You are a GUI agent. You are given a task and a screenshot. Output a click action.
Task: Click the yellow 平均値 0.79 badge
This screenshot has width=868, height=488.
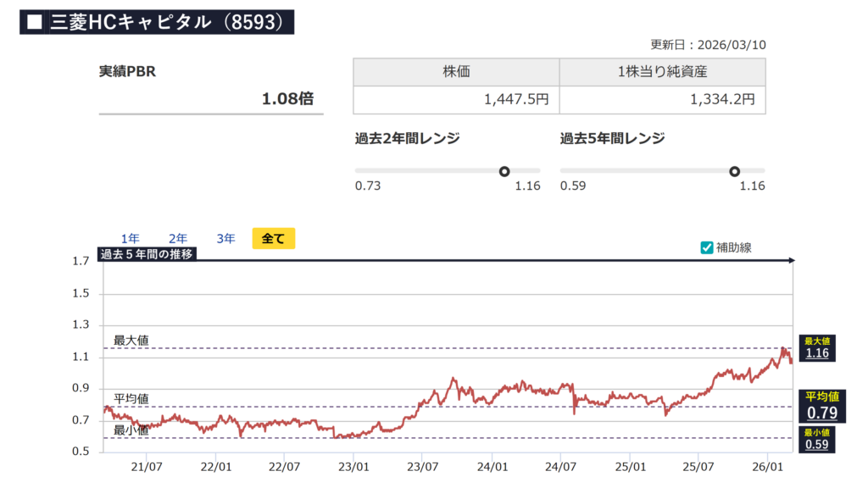(821, 407)
